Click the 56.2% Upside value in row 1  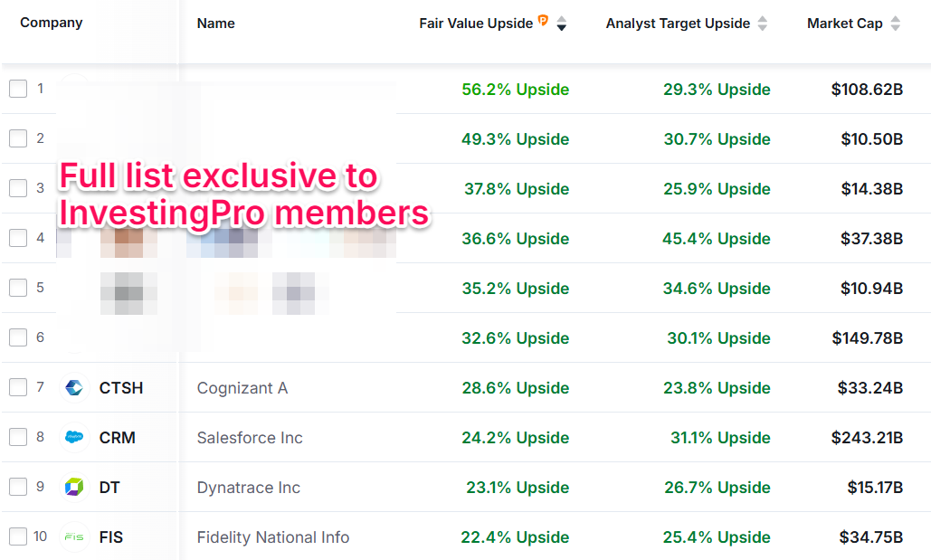click(515, 89)
